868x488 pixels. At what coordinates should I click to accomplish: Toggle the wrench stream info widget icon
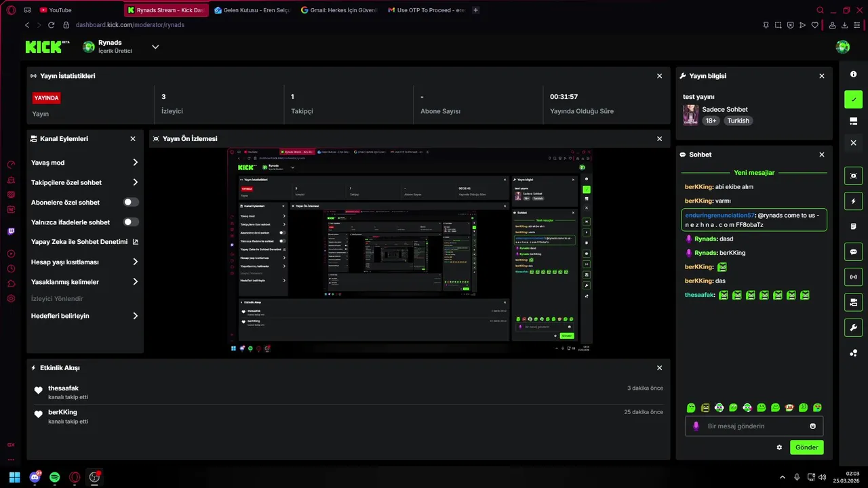(x=853, y=327)
